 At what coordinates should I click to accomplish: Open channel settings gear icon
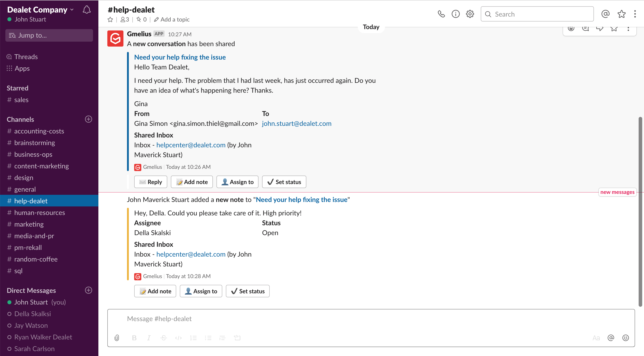click(470, 14)
